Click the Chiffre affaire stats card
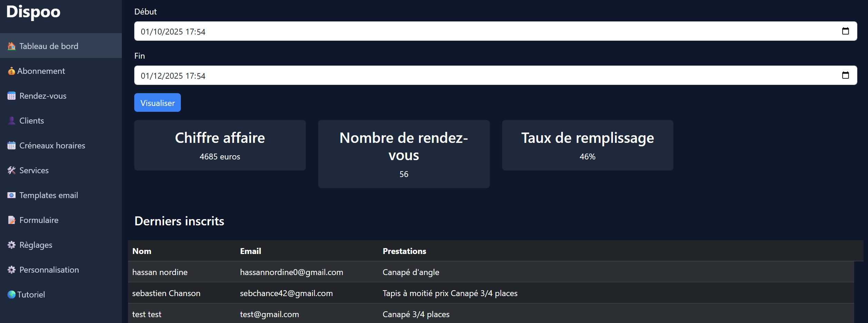Viewport: 868px width, 323px height. pyautogui.click(x=220, y=145)
